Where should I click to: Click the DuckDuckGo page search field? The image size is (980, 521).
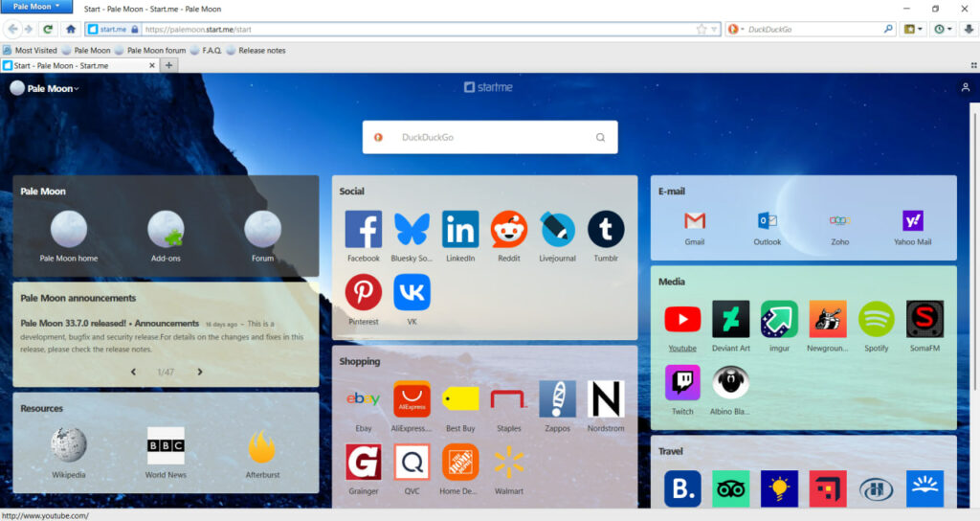tap(490, 137)
